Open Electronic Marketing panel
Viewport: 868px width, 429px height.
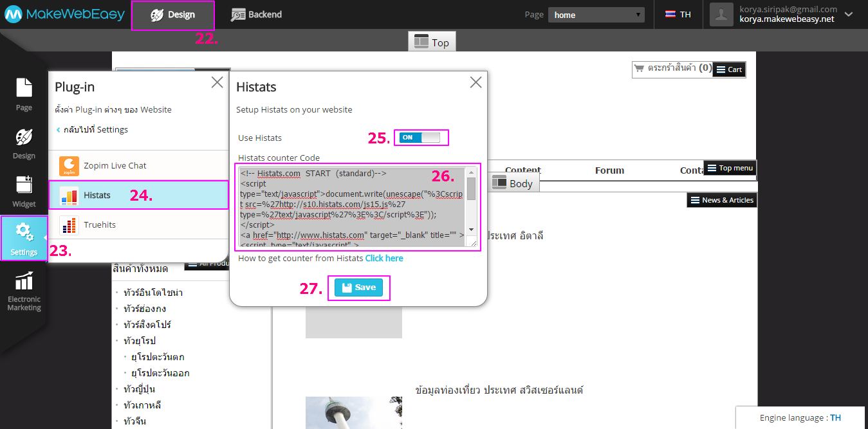pos(24,291)
